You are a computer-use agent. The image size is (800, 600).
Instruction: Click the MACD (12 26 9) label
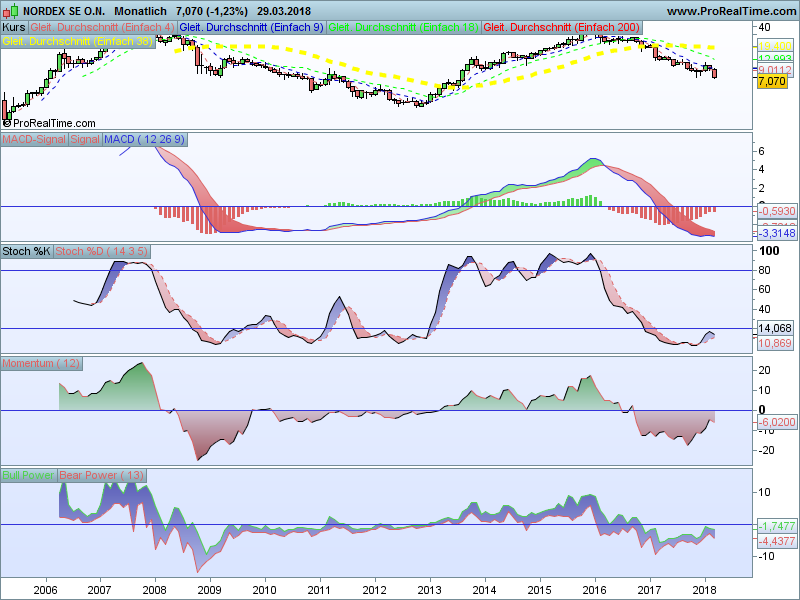pos(144,139)
